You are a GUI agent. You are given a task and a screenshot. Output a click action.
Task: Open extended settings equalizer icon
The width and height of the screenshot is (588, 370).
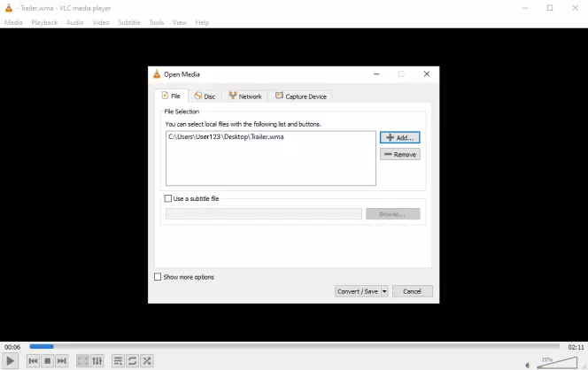(x=97, y=361)
